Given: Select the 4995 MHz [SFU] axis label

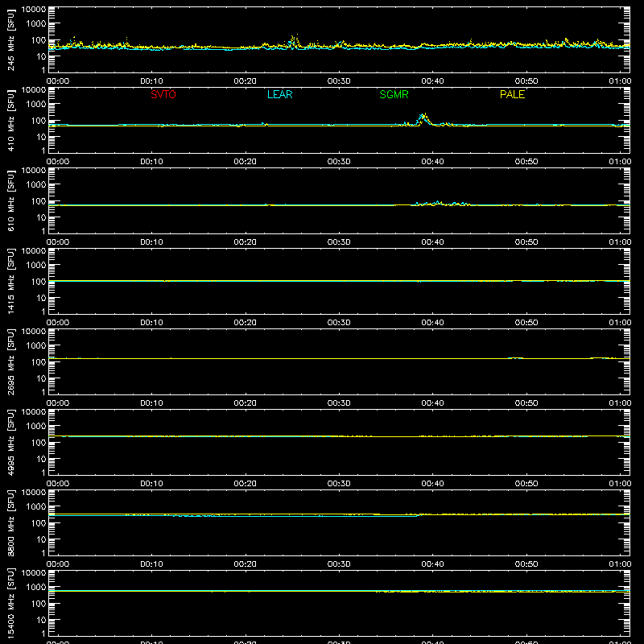Looking at the screenshot, I should (x=11, y=443).
